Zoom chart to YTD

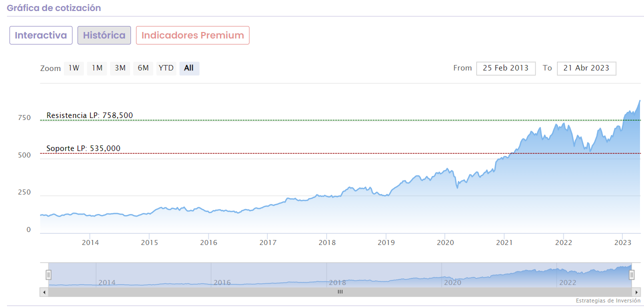(x=166, y=68)
